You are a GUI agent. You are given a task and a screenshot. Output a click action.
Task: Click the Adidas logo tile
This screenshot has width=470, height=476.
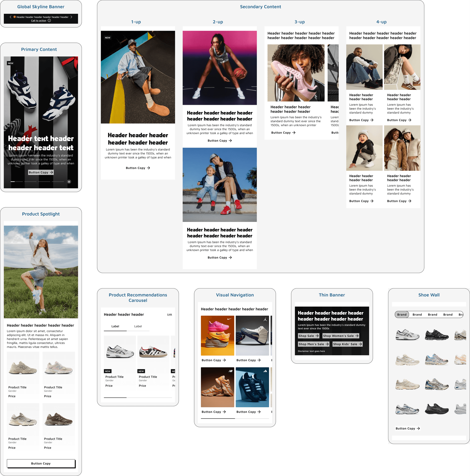(x=252, y=387)
